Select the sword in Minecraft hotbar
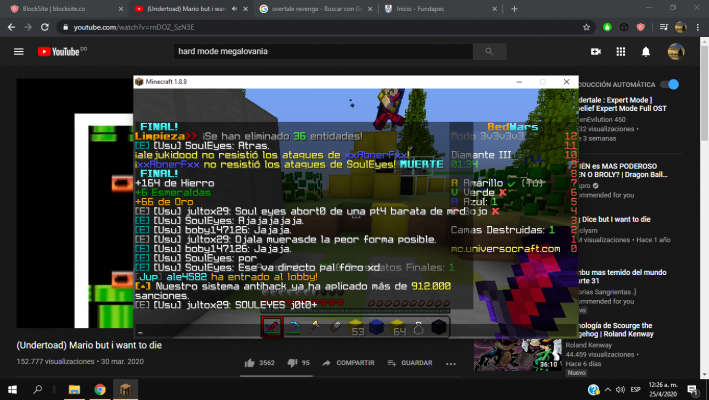Viewport: 709px width, 400px height. tap(272, 327)
